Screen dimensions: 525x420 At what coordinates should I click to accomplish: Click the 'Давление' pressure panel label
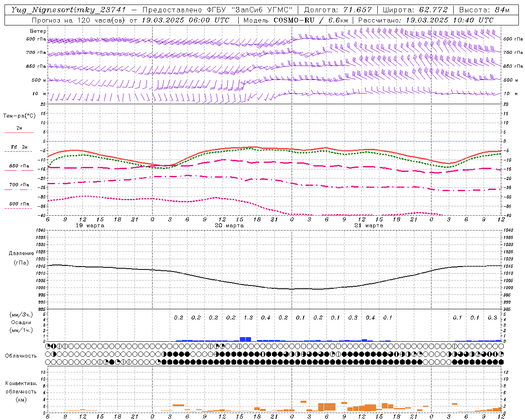click(x=21, y=253)
